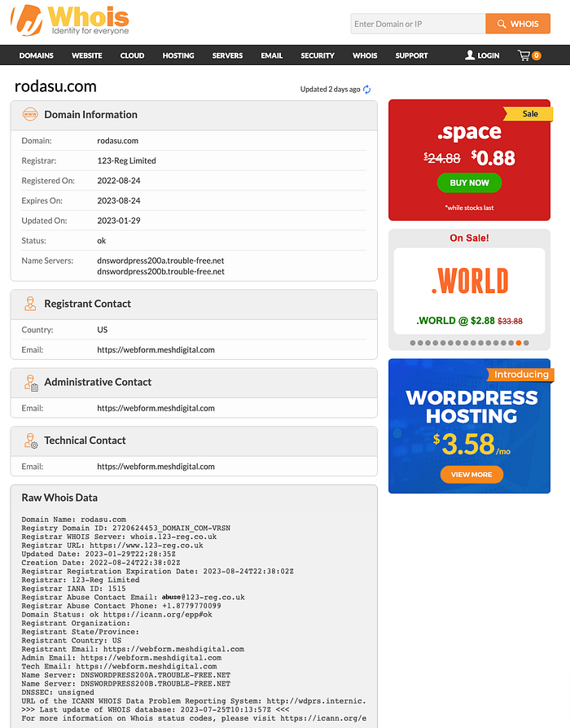Click the Login user icon
Viewport: 570px width, 728px height.
click(x=470, y=55)
